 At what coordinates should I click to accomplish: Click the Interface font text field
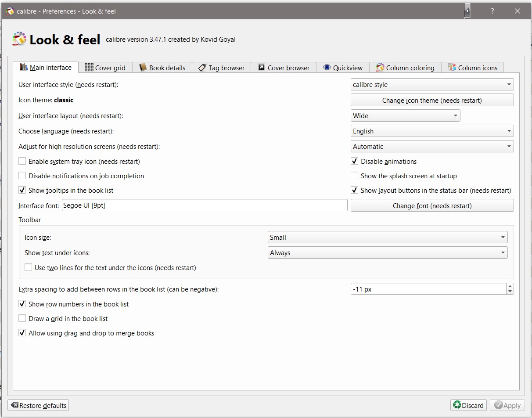point(205,205)
